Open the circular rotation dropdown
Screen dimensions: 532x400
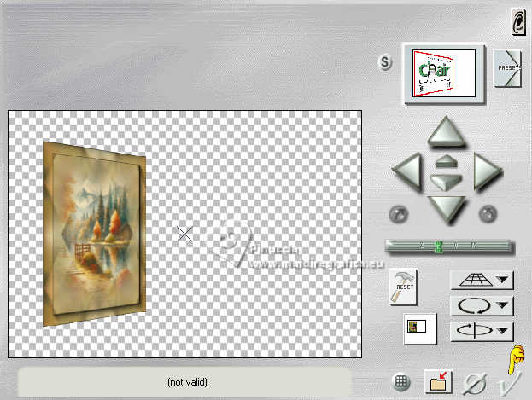(482, 306)
